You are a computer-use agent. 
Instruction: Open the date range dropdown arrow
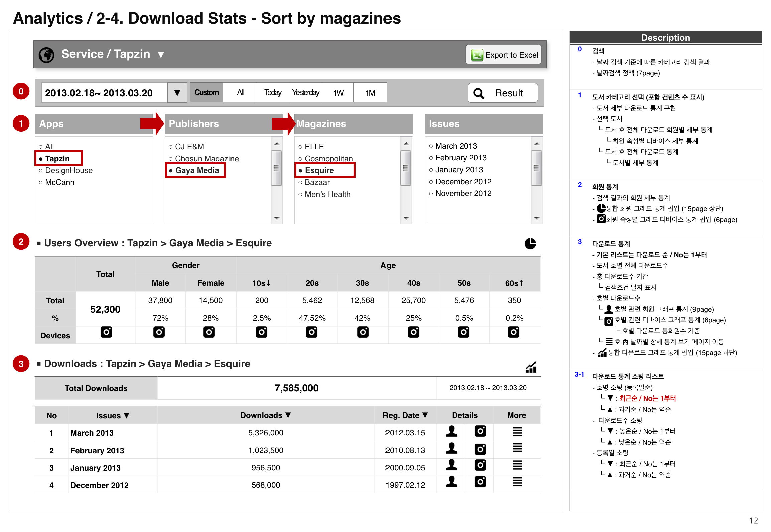177,93
